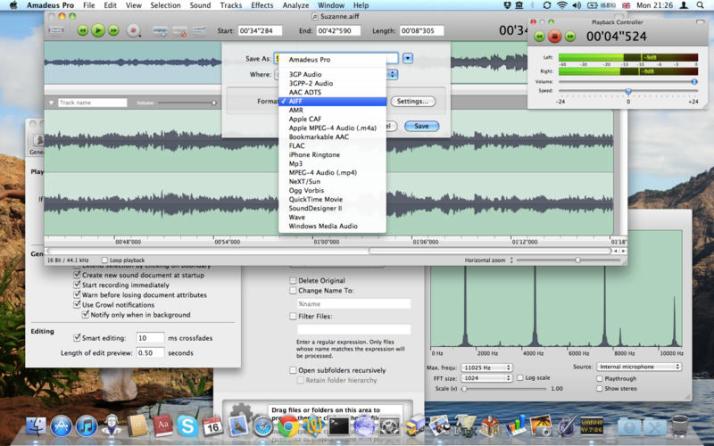Enable Open subfolders recursively
This screenshot has height=446, width=714.
(293, 370)
